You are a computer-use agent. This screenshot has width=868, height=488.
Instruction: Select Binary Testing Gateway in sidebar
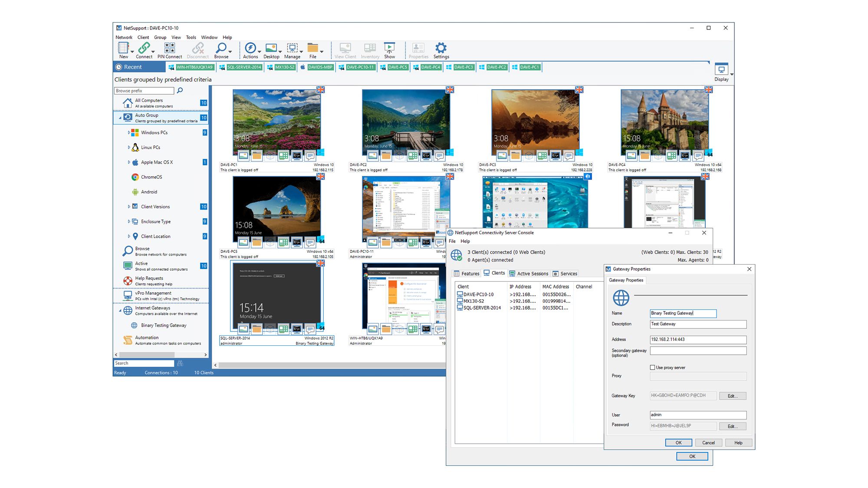coord(164,325)
